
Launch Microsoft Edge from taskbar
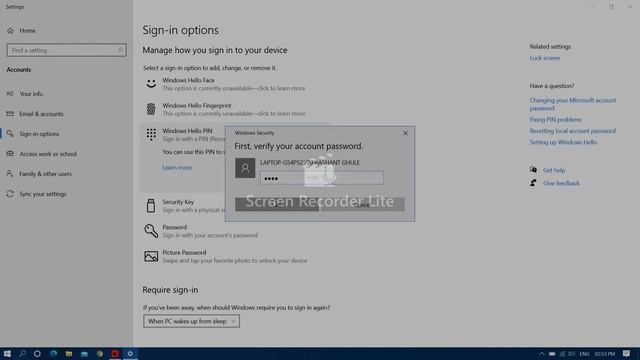[53, 354]
